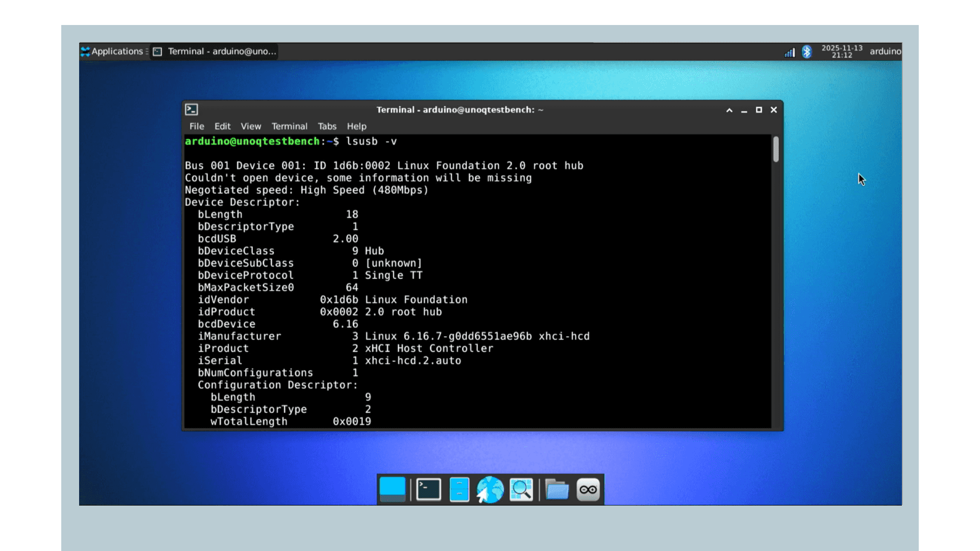Click the network signal strength tray icon
Viewport: 980px width, 551px height.
(789, 52)
